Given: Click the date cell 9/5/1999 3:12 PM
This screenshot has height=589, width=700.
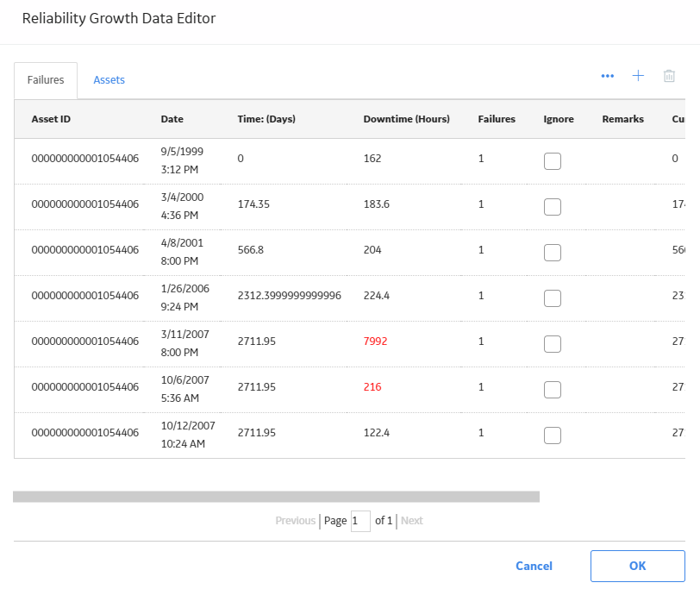Looking at the screenshot, I should (182, 160).
